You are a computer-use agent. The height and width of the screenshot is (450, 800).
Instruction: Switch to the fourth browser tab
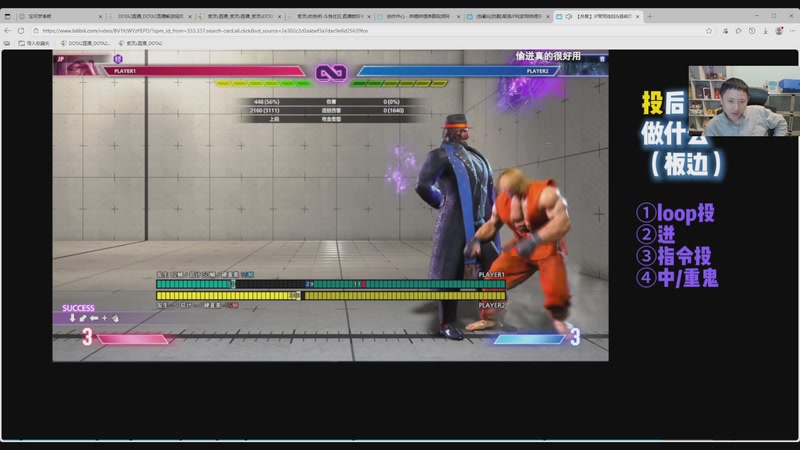(x=330, y=16)
